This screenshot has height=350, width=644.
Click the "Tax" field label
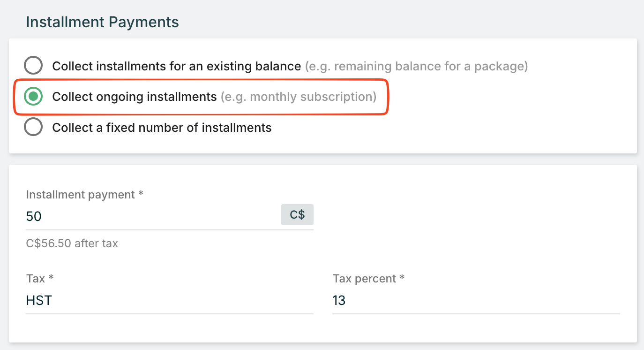click(36, 279)
